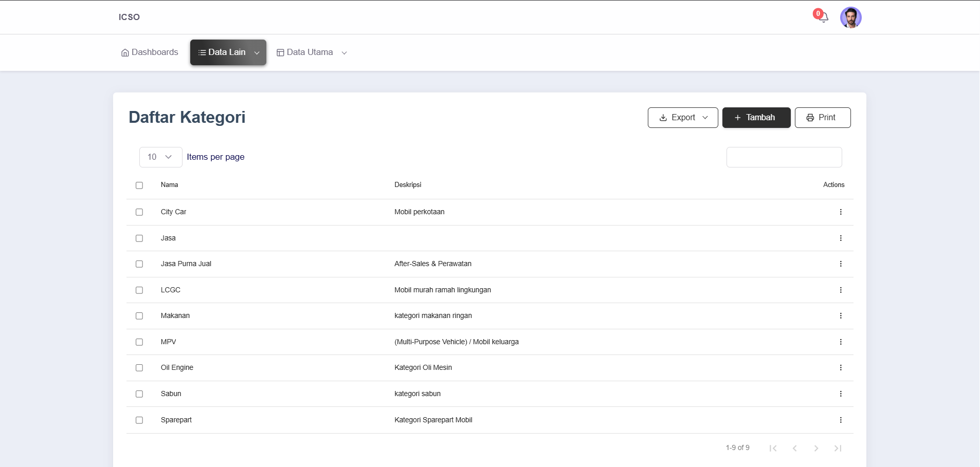Screen dimensions: 980x467
Task: Jump to last page icon
Action: 838,449
